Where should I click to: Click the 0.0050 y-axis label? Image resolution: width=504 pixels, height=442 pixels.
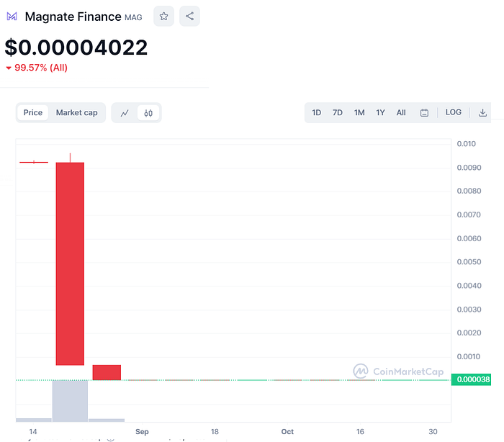tap(469, 261)
